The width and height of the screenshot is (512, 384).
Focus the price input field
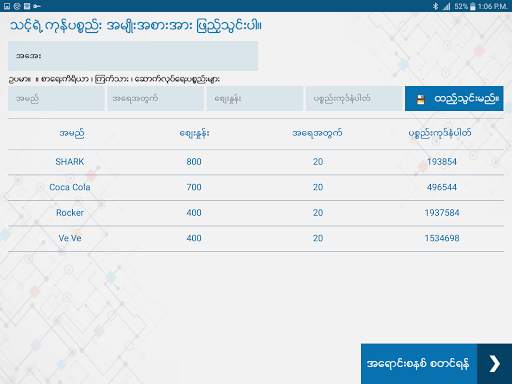point(255,99)
